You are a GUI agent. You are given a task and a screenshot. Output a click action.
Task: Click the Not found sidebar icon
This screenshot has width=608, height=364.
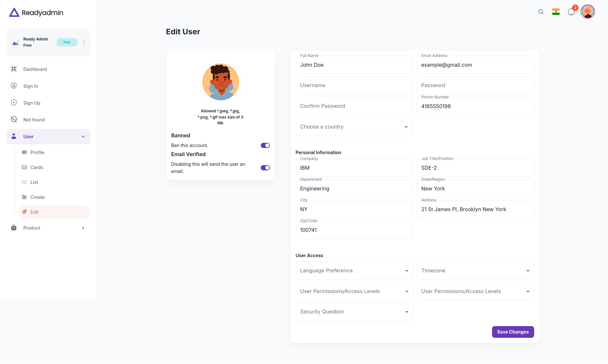(x=14, y=119)
